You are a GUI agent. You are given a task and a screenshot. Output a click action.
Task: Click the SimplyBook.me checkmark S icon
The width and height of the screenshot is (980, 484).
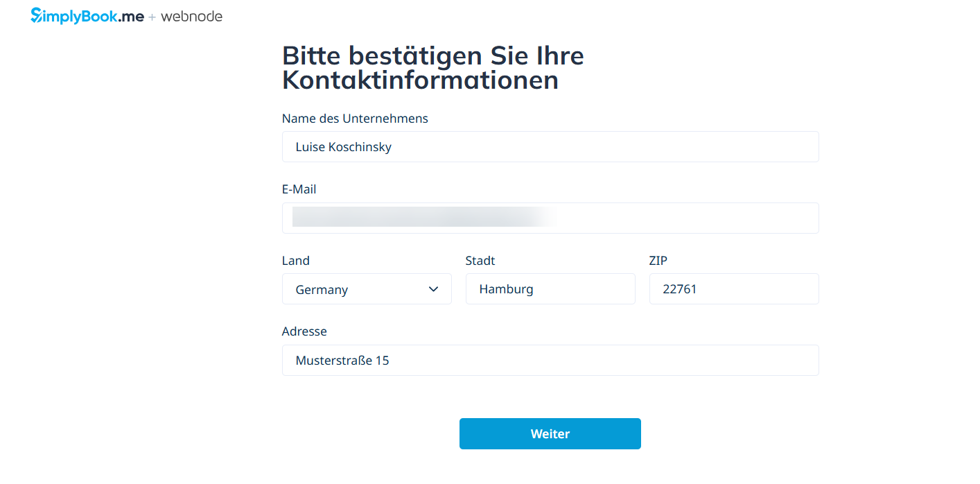pos(37,16)
